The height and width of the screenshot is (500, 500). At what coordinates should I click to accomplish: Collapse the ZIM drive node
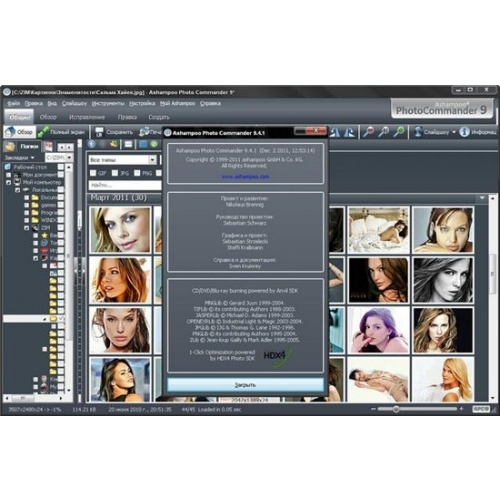click(x=26, y=228)
